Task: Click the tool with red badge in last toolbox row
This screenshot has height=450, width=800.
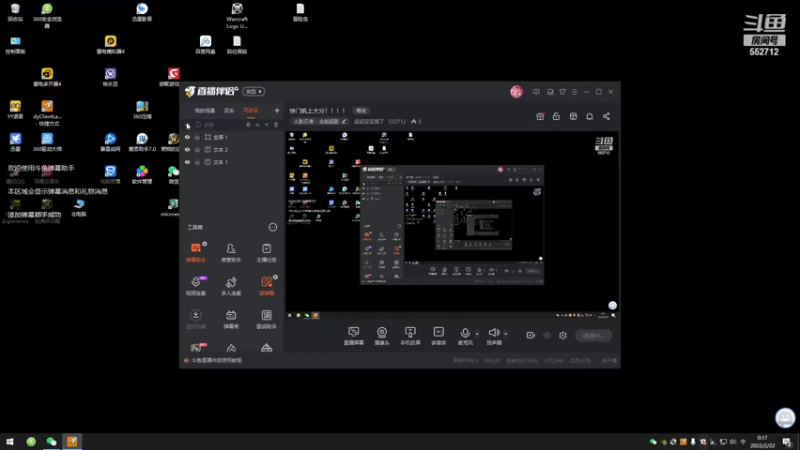Action: 195,347
